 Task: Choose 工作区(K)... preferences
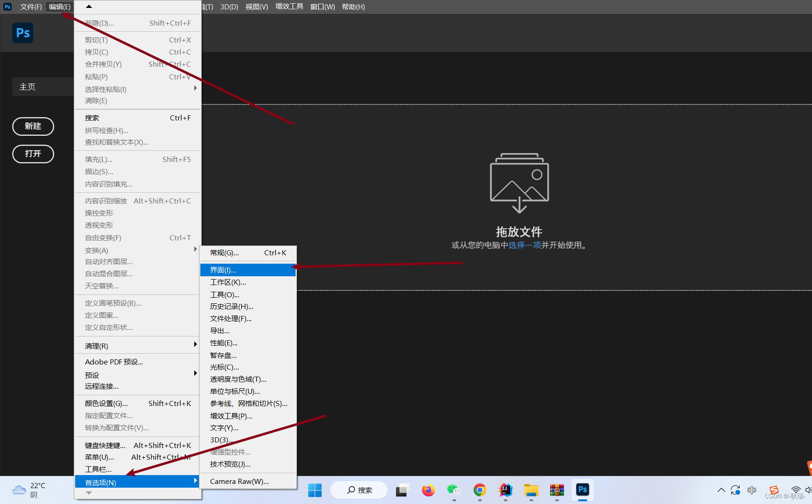click(248, 282)
